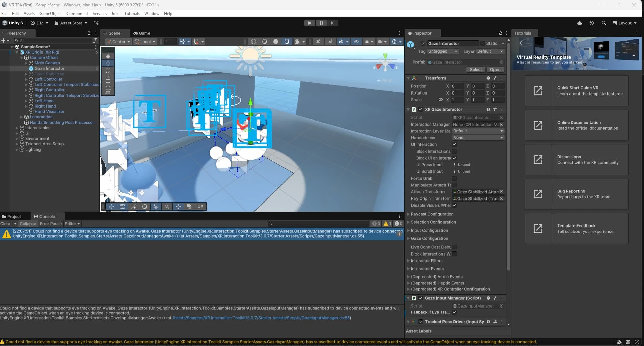Click the Position X input field
The image size is (644, 346).
coord(457,86)
